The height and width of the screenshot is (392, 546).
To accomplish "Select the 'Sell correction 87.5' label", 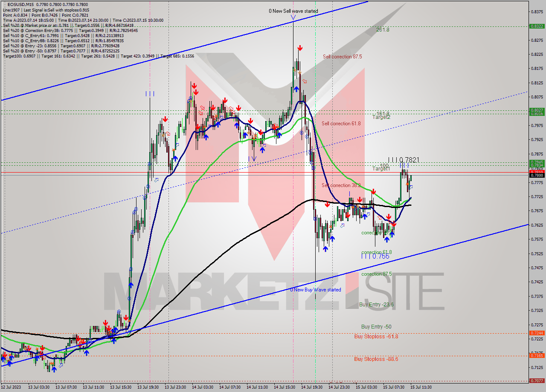I will tap(342, 57).
